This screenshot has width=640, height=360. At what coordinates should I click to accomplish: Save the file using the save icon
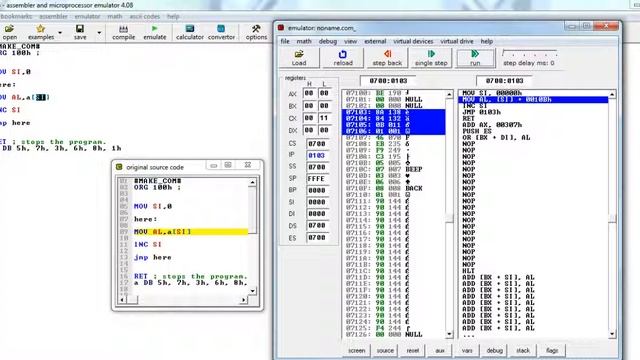coord(80,32)
